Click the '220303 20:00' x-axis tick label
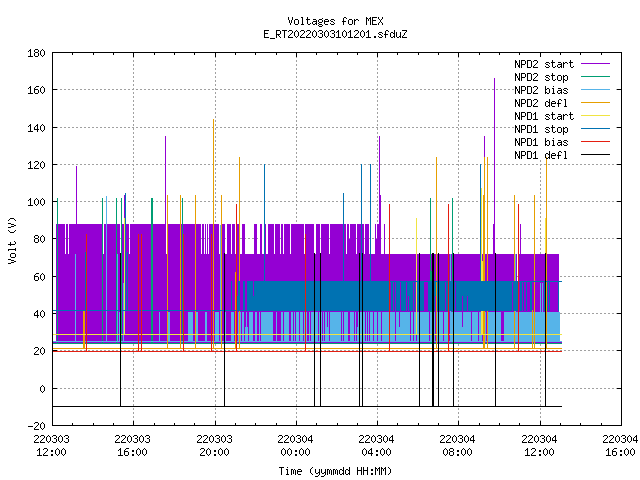Image resolution: width=640 pixels, height=480 pixels. coord(214,446)
